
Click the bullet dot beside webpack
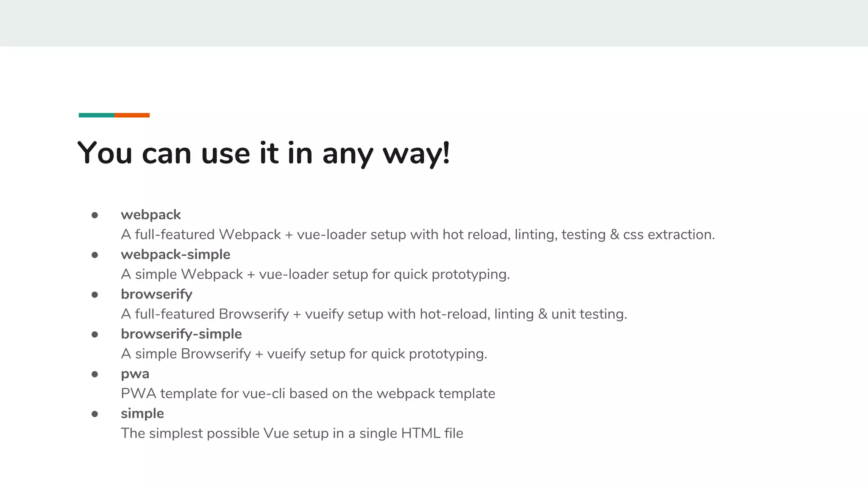[95, 215]
